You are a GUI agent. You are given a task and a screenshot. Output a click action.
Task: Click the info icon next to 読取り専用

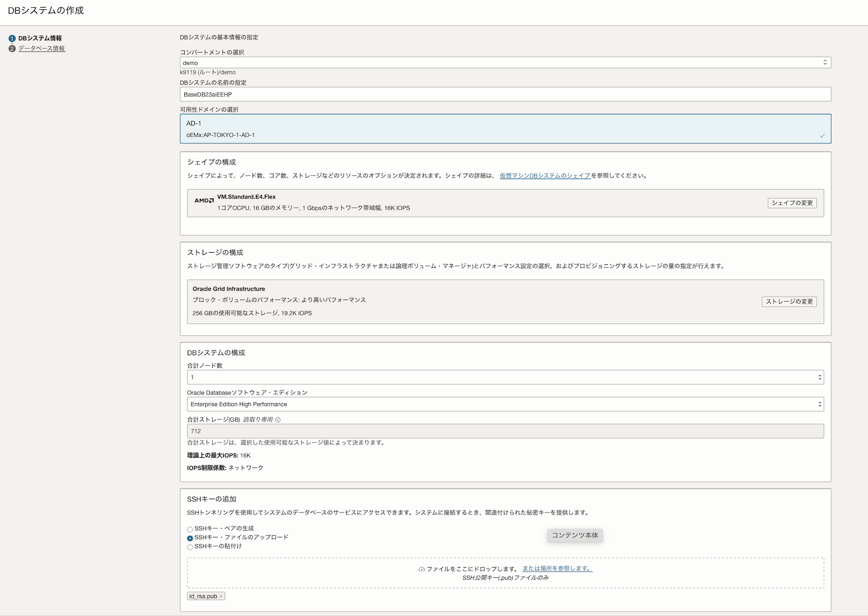278,420
